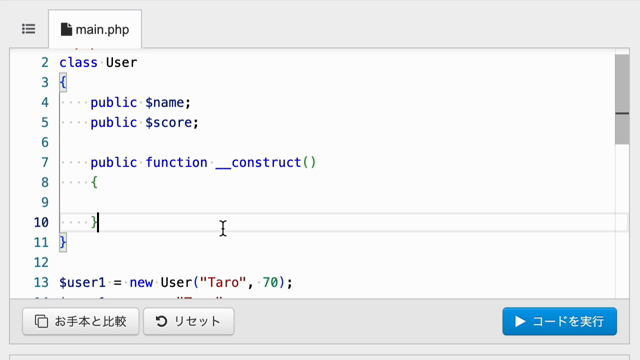Click line number 7 in gutter
The width and height of the screenshot is (640, 360).
(45, 162)
